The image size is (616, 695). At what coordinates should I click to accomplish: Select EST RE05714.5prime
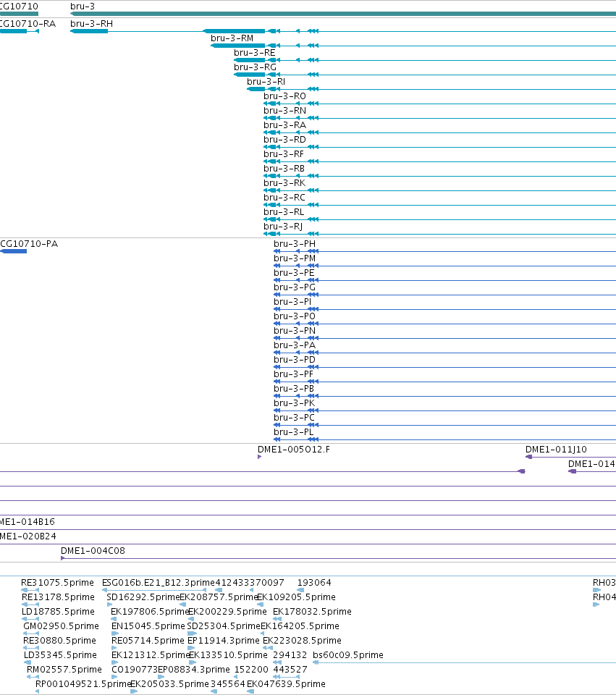pyautogui.click(x=148, y=641)
